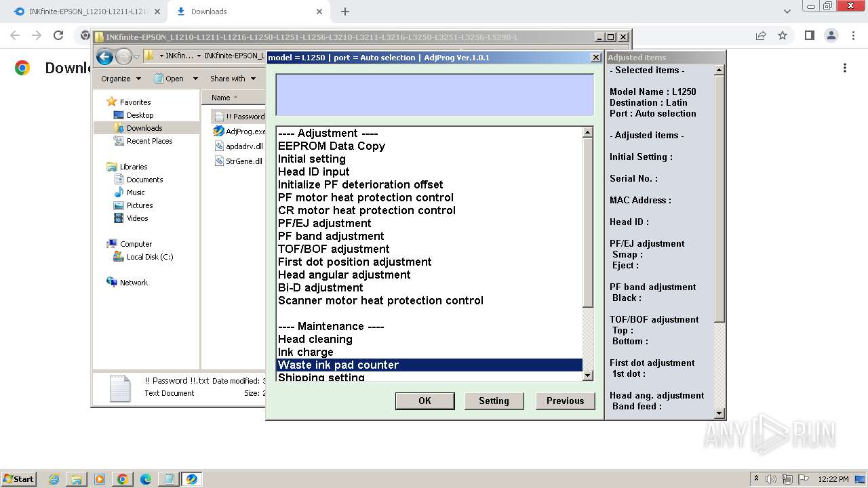This screenshot has width=868, height=488.
Task: Open Chrome profile avatar
Action: [x=831, y=35]
